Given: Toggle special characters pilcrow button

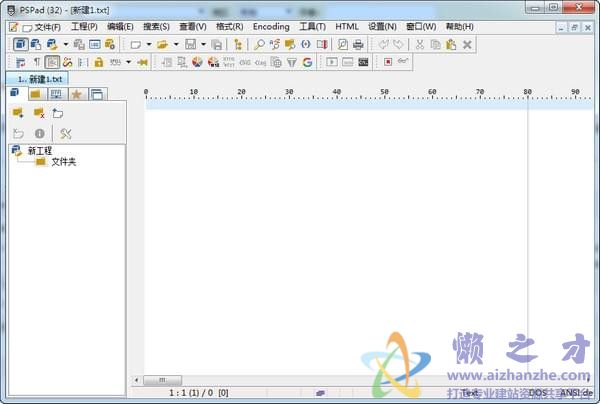Looking at the screenshot, I should (x=37, y=62).
